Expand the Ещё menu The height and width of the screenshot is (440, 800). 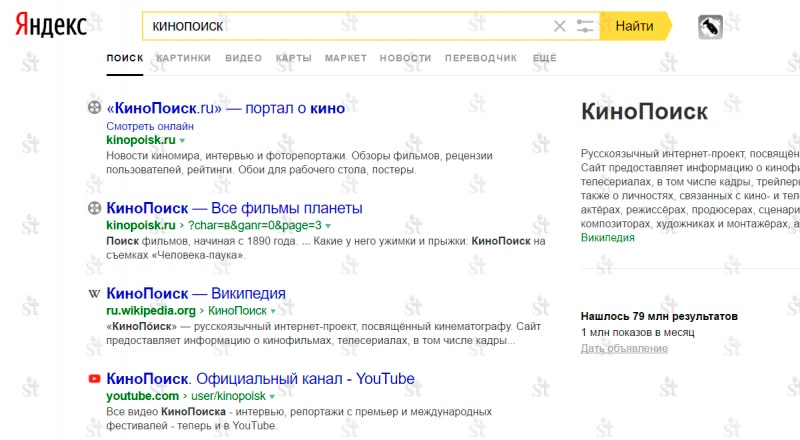[544, 58]
